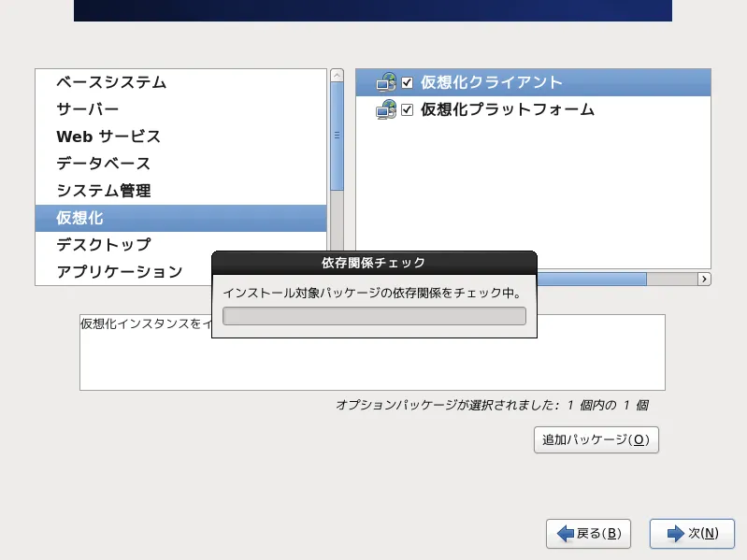Click the dependency check progress bar
The height and width of the screenshot is (560, 747).
tap(375, 316)
